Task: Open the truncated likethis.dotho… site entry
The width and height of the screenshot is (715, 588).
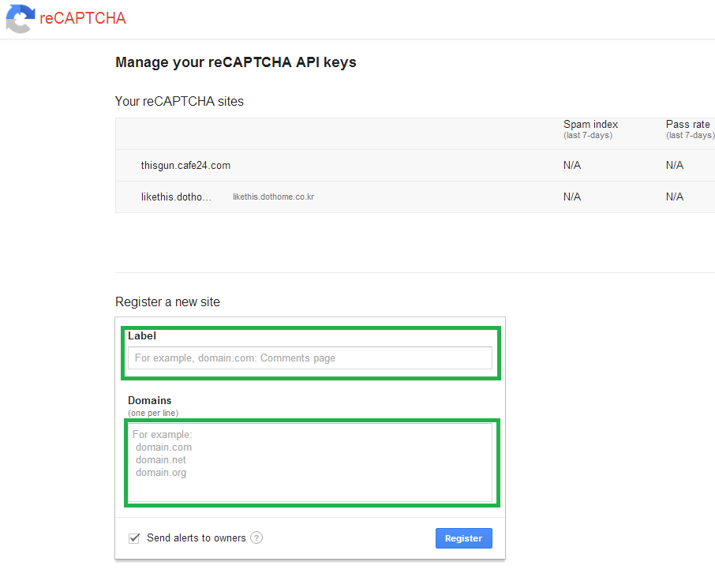Action: (x=176, y=197)
